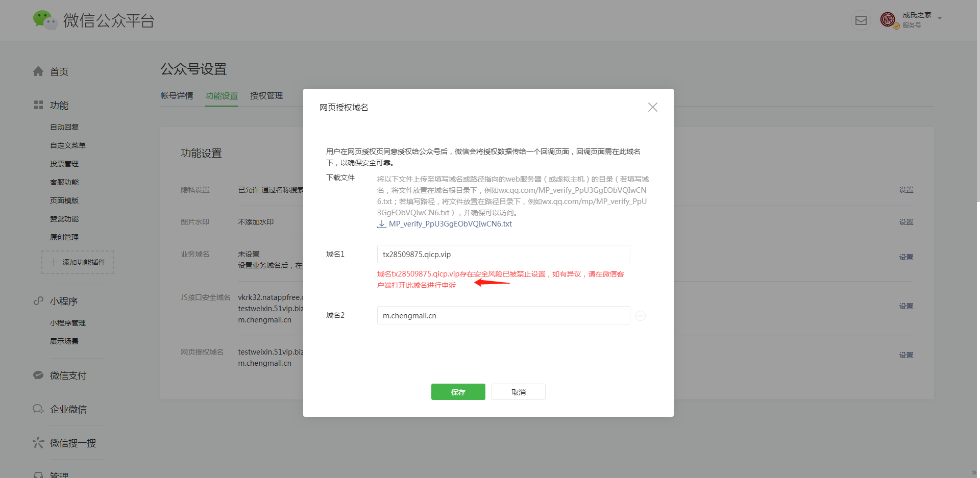
Task: Click the 首页 home icon
Action: [38, 71]
